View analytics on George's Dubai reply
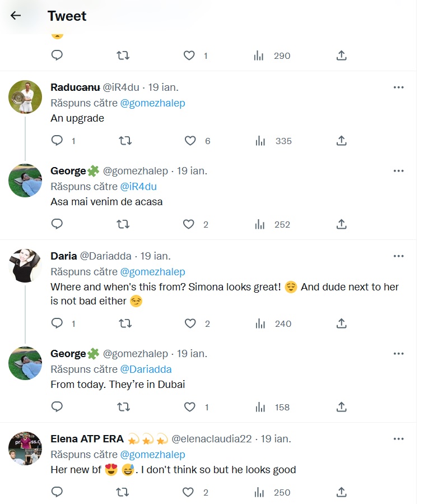This screenshot has height=504, width=433. (260, 407)
